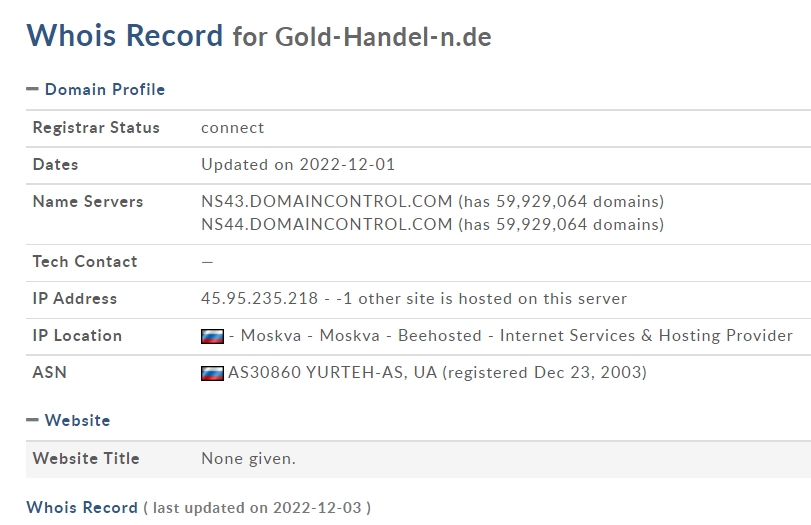Collapse the Domain Profile section
The width and height of the screenshot is (811, 525).
point(96,89)
